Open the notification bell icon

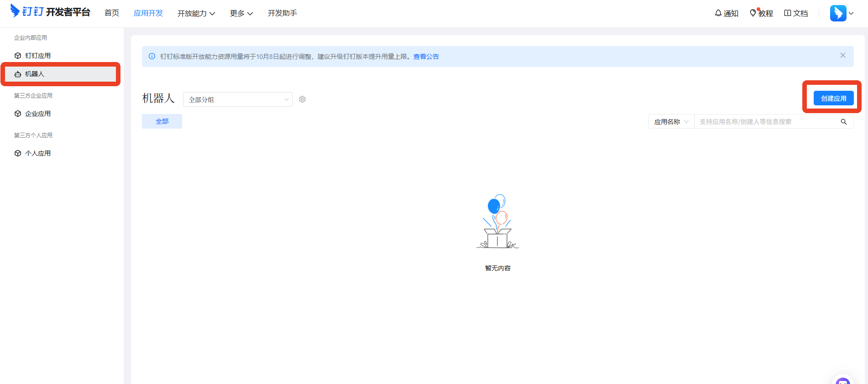point(718,13)
